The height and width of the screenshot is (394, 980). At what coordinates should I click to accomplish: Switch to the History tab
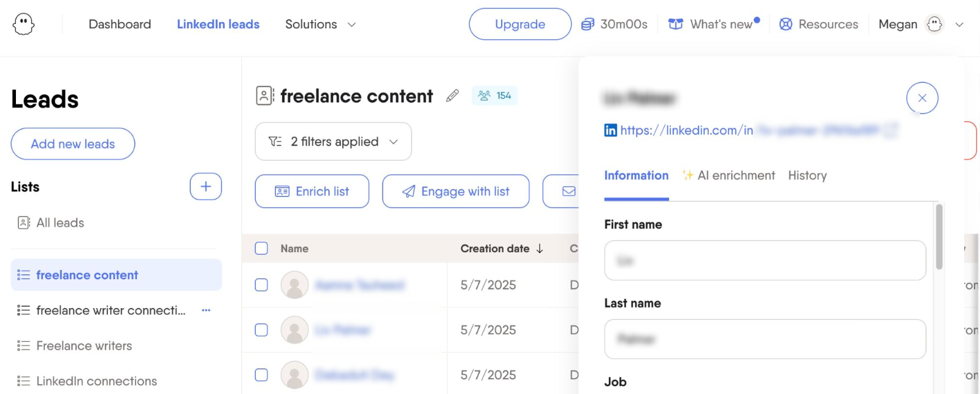[x=807, y=176]
